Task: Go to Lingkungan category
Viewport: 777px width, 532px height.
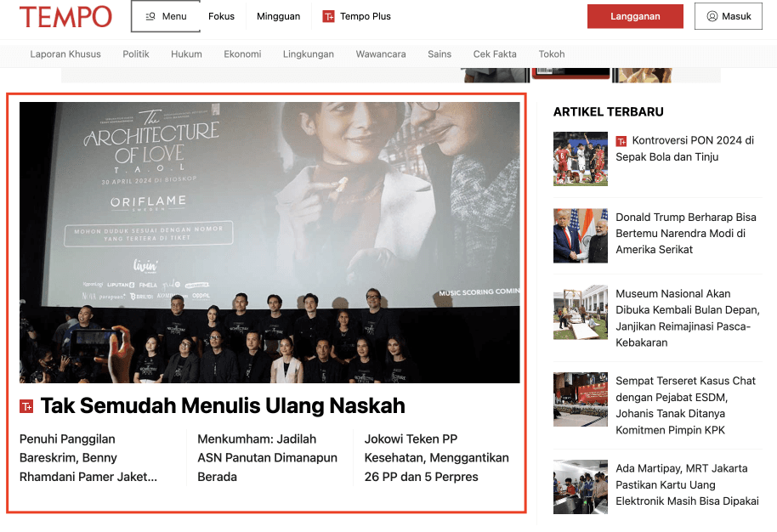Action: (x=309, y=54)
